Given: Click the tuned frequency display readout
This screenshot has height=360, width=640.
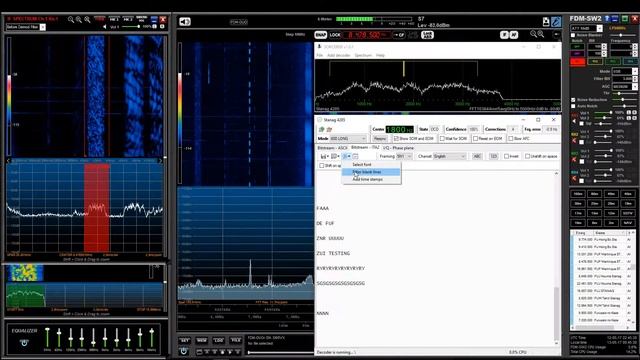Looking at the screenshot, I should [367, 35].
